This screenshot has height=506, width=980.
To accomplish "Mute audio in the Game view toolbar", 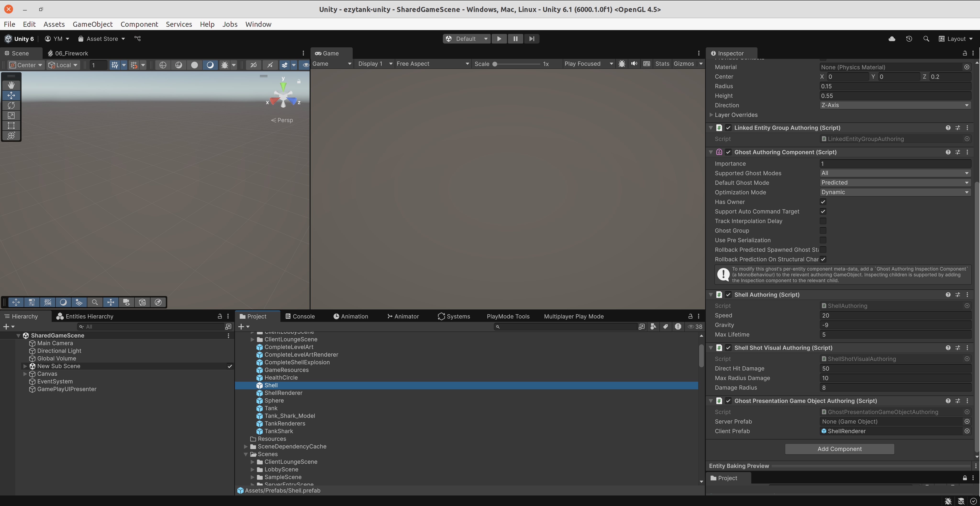I will click(x=634, y=63).
